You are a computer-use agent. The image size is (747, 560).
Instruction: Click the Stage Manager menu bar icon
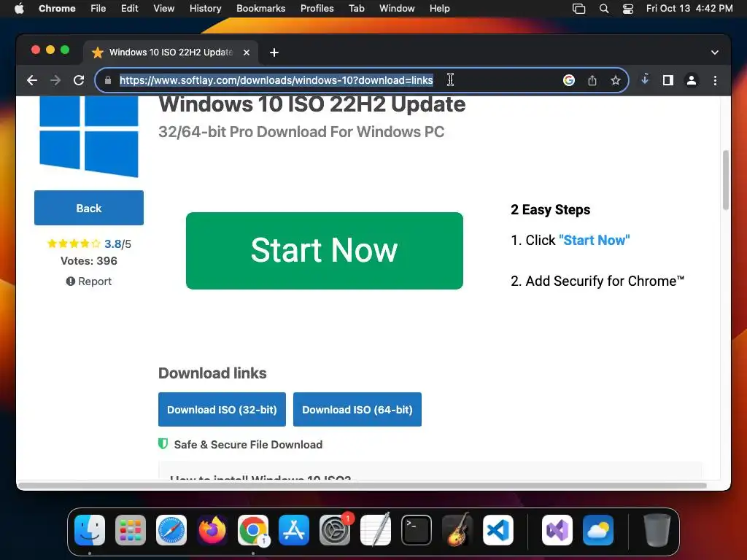coord(578,9)
